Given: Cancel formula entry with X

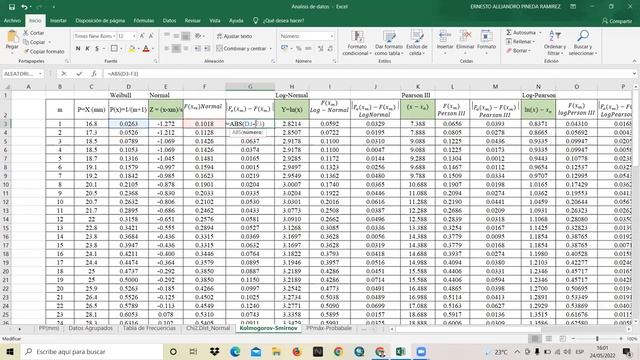Looking at the screenshot, I should tap(64, 73).
